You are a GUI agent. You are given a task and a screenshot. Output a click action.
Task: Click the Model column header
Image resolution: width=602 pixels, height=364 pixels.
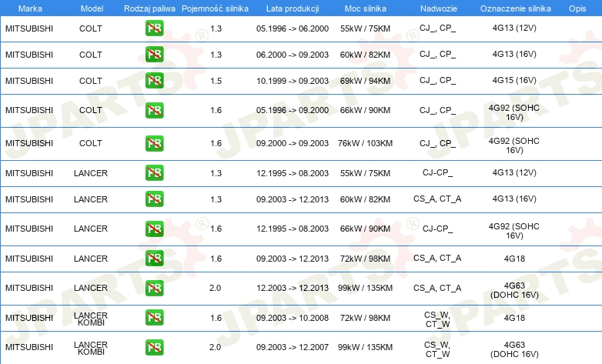click(92, 8)
